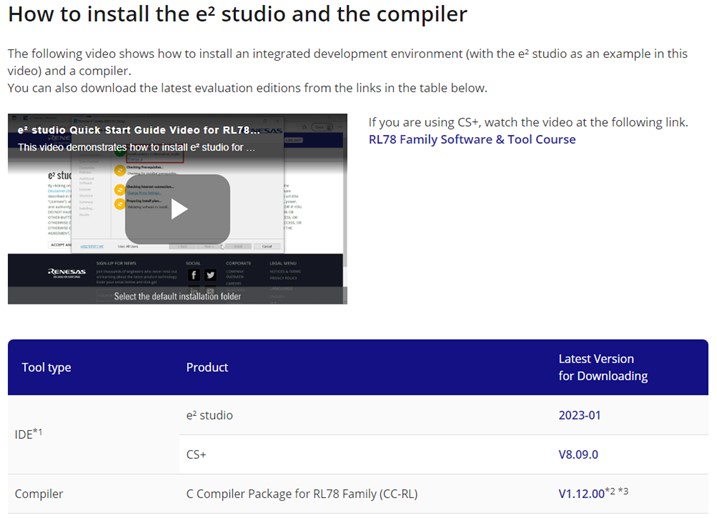Click the Twitter icon in the video thumbnail
Screen dimensions: 717x518
click(x=210, y=275)
